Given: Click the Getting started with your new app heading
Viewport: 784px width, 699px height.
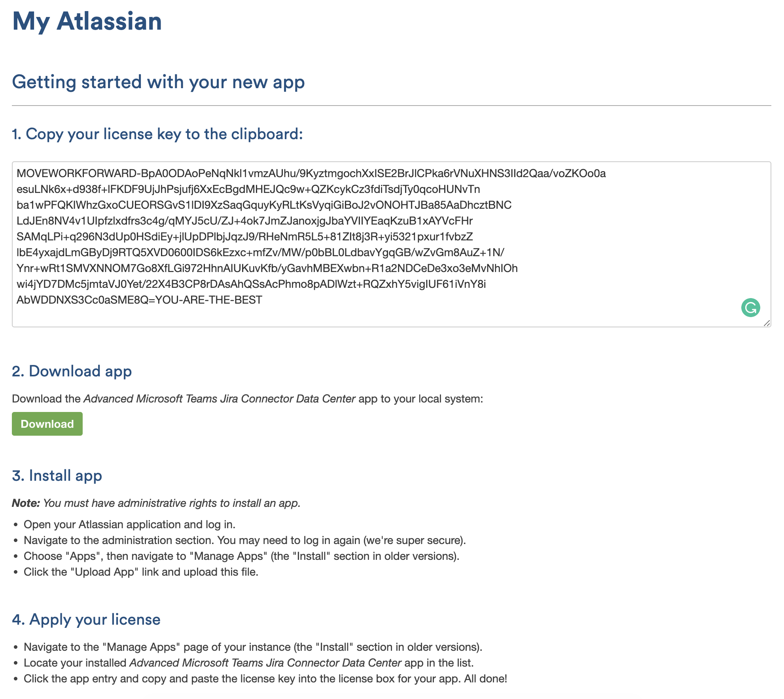Looking at the screenshot, I should coord(158,82).
